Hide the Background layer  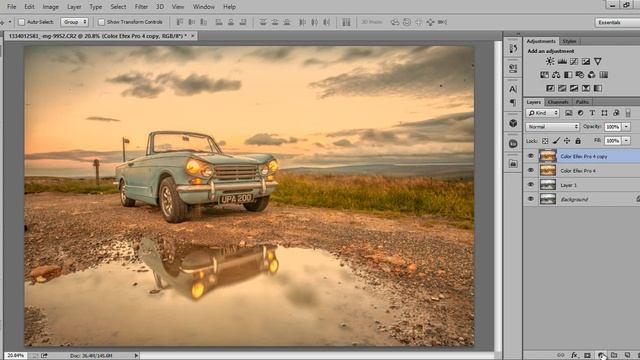[531, 199]
